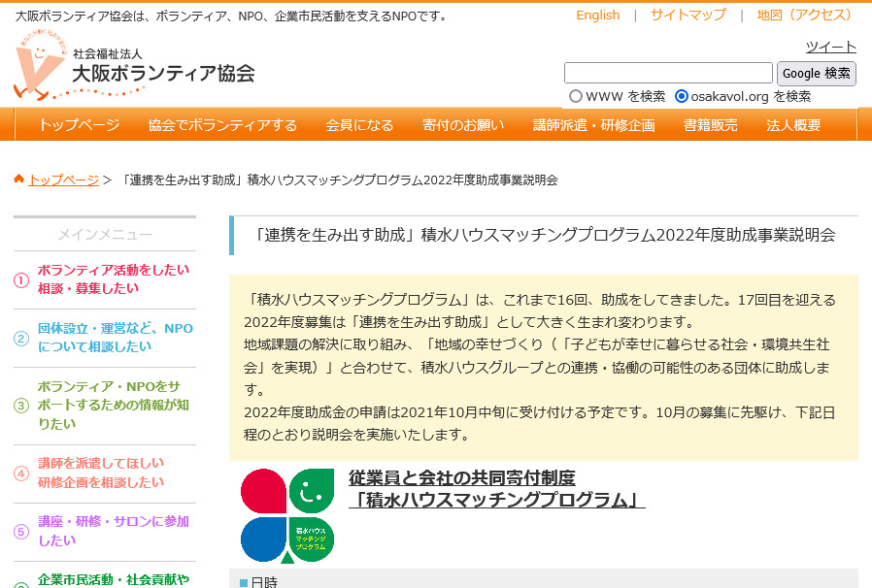Click circled number 2 sidebar icon

coord(21,339)
